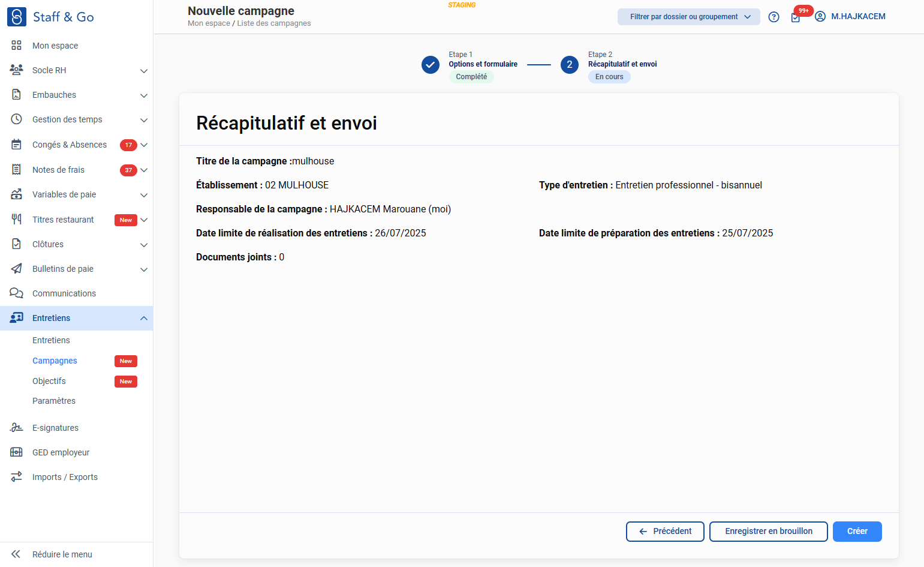The width and height of the screenshot is (924, 567).
Task: Click the Créer button
Action: 857,532
